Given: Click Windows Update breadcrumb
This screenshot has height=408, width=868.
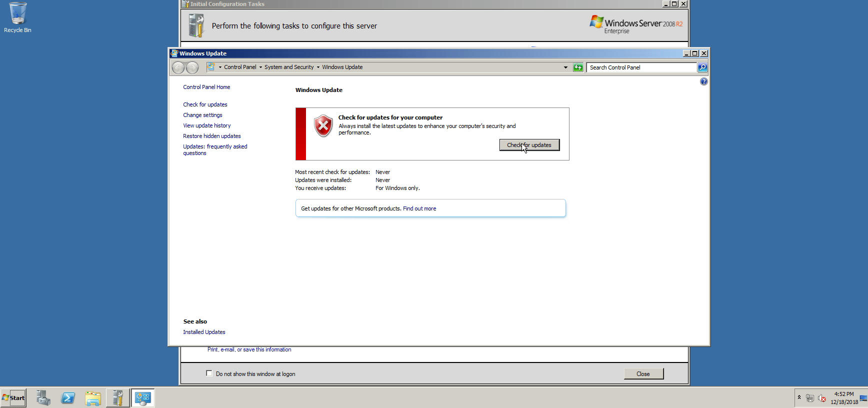Looking at the screenshot, I should click(x=342, y=67).
